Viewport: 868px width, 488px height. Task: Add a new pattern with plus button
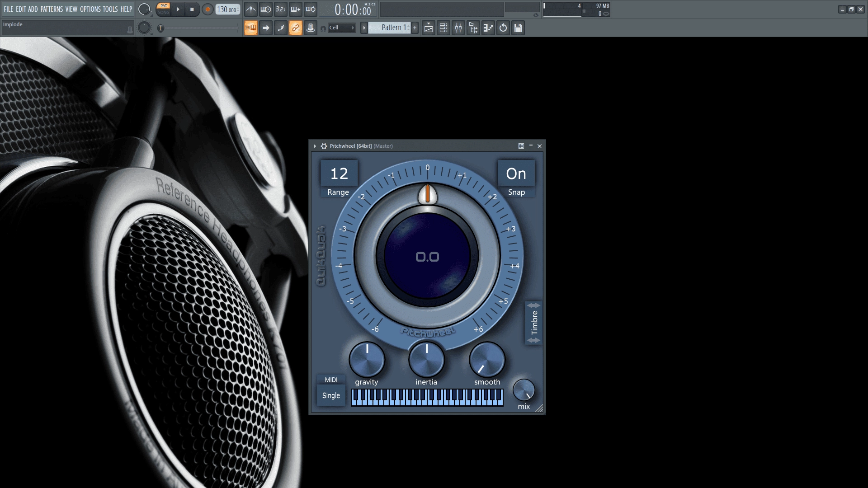415,28
